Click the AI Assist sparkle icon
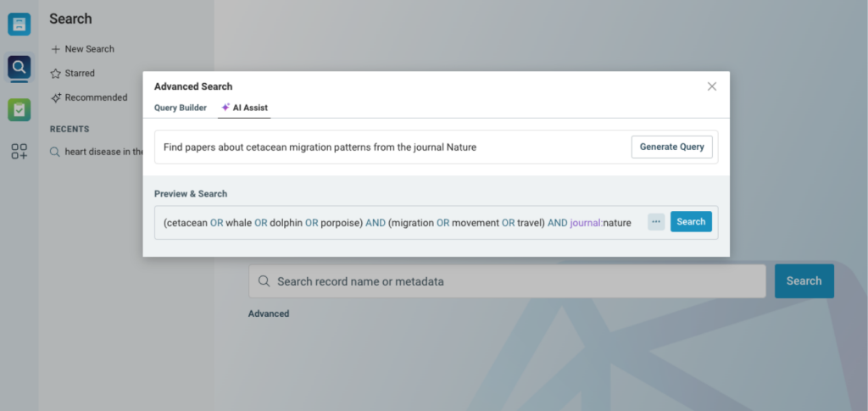The height and width of the screenshot is (411, 868). click(225, 108)
